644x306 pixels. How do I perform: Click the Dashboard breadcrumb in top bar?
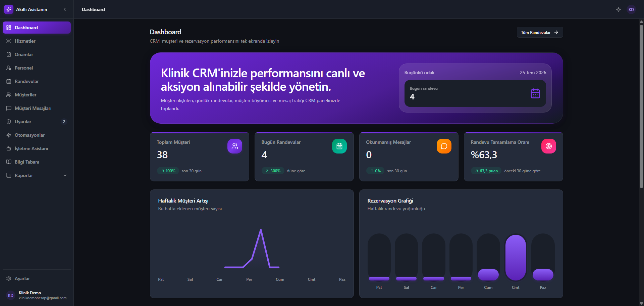point(93,9)
